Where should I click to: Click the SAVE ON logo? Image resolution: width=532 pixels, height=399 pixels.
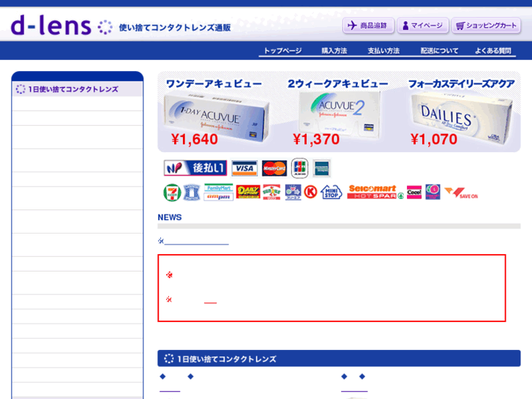461,193
